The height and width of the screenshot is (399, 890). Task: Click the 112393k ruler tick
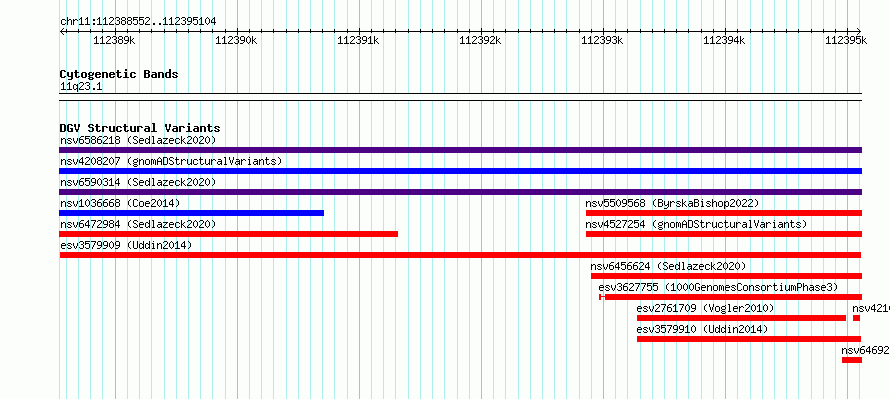point(603,40)
